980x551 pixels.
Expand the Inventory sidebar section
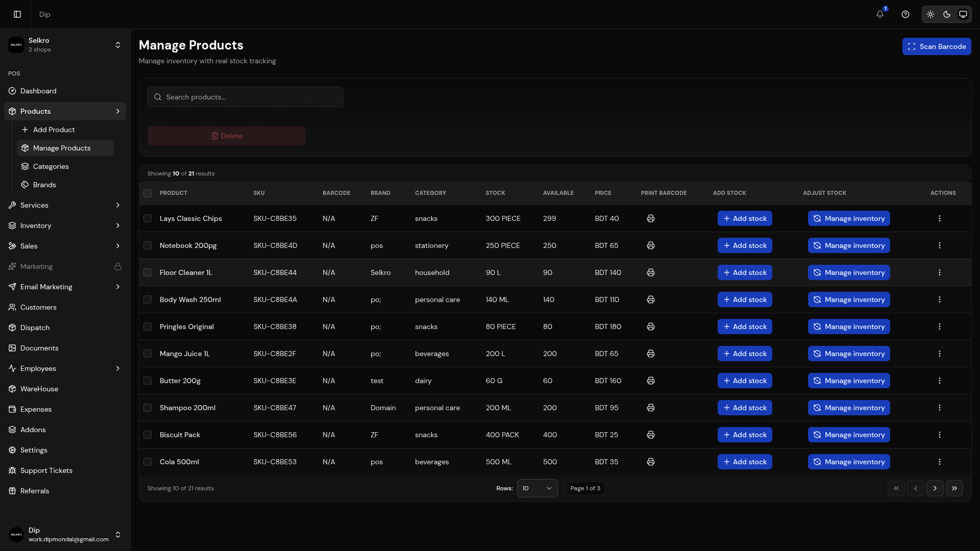65,226
